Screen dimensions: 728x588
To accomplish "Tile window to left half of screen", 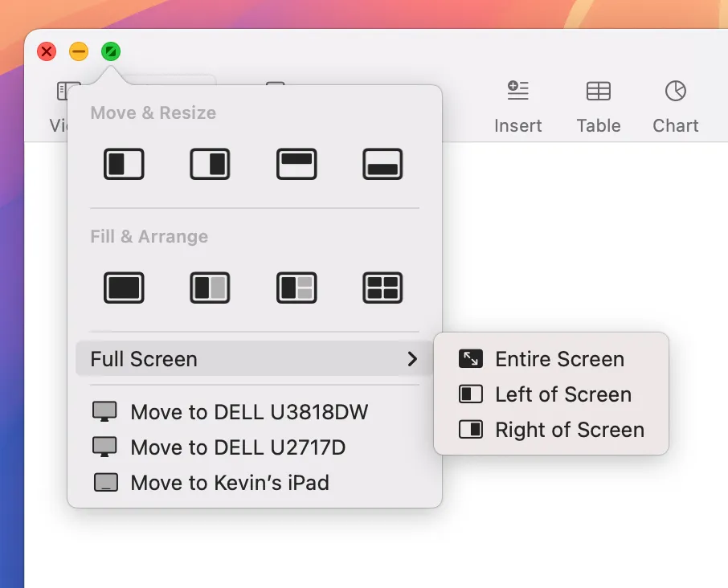I will (x=124, y=164).
